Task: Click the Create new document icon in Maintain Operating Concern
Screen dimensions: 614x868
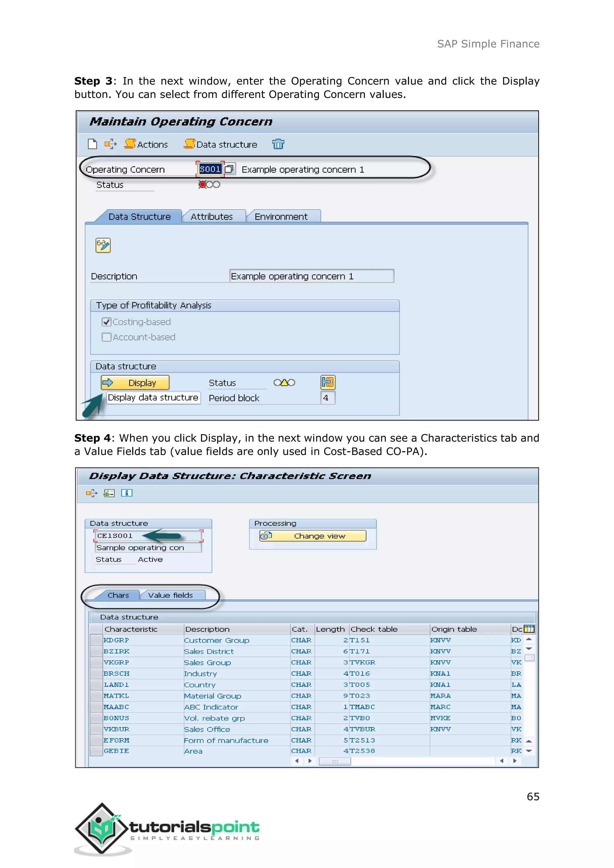Action: click(92, 144)
